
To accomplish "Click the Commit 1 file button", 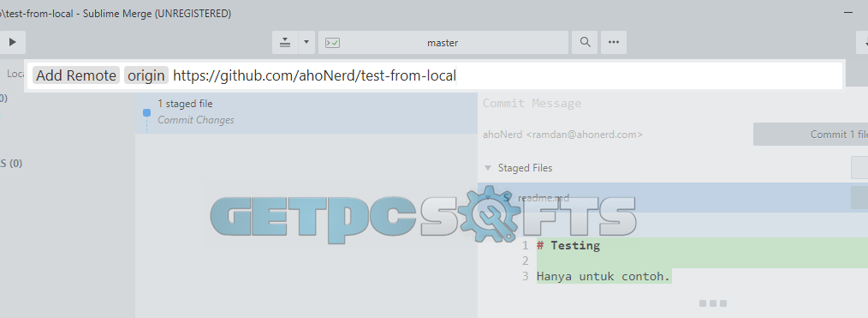I will (x=811, y=134).
